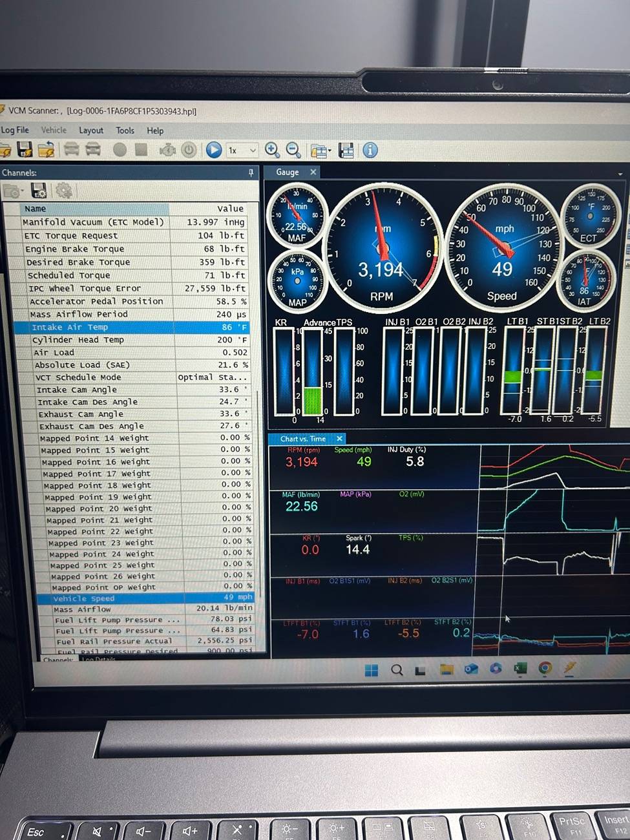Open the Layout menu

pyautogui.click(x=91, y=130)
